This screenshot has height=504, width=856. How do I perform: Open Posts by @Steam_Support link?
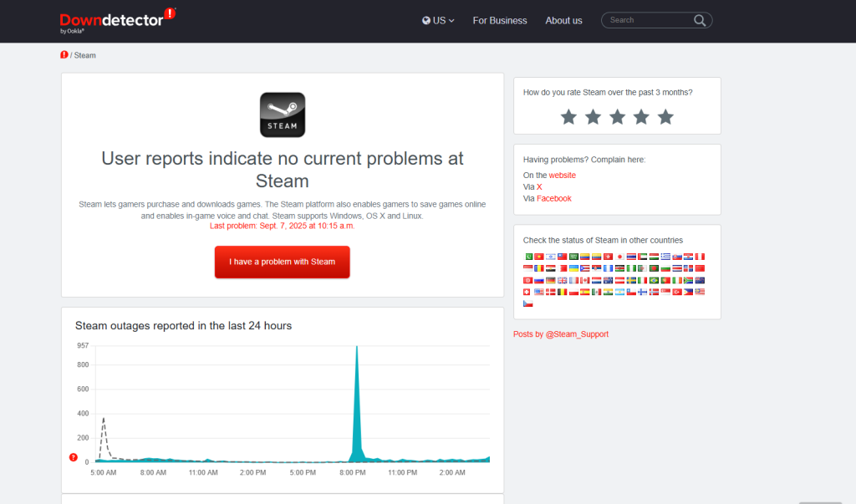(x=561, y=334)
